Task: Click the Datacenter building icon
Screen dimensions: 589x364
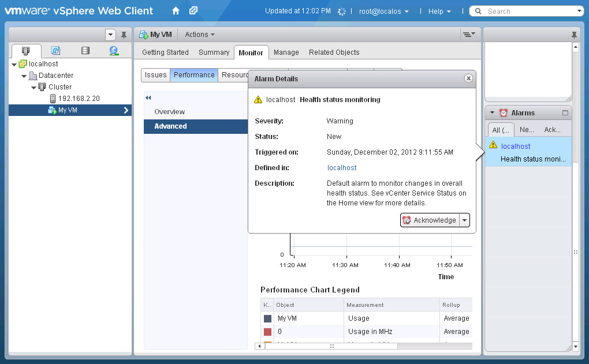Action: point(33,76)
